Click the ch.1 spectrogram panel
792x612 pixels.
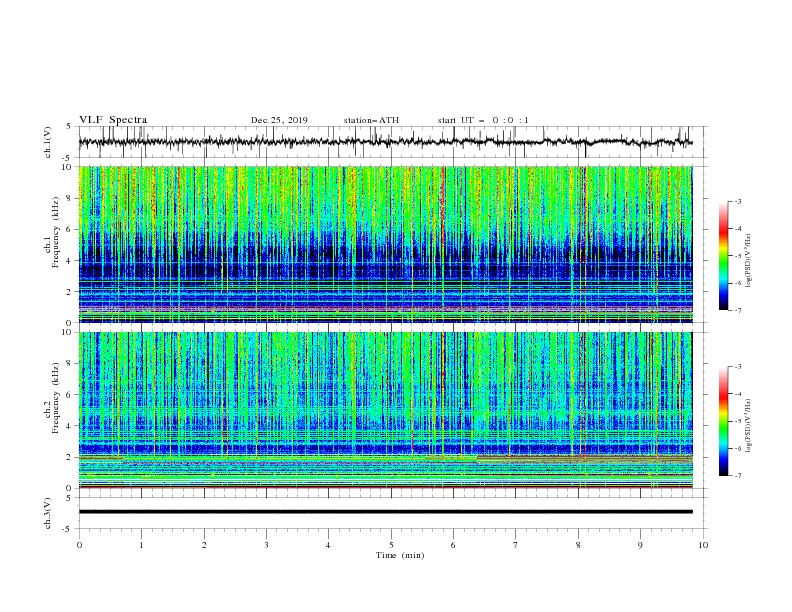click(385, 244)
